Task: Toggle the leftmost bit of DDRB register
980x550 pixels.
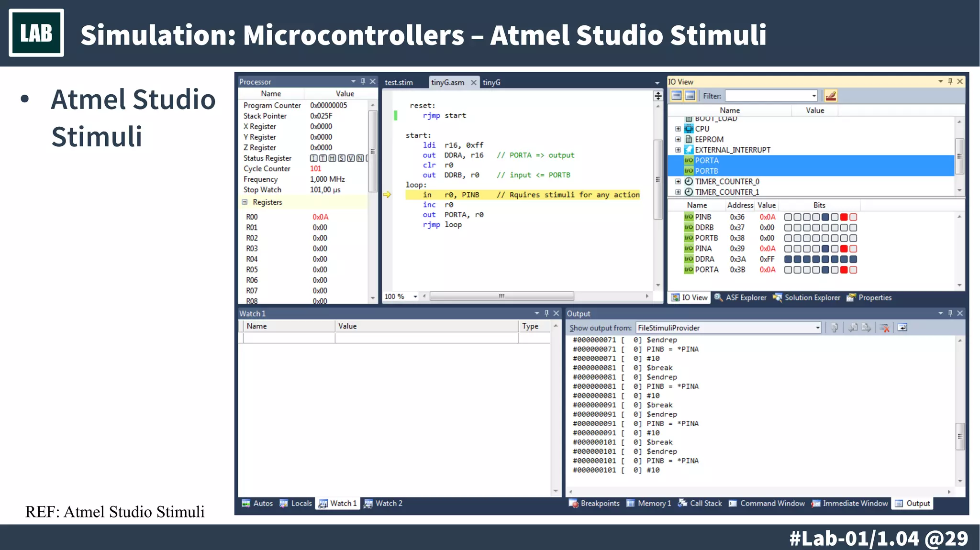Action: pos(788,228)
